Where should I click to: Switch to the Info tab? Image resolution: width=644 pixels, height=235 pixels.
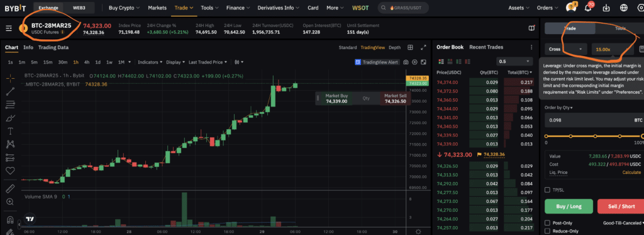pos(28,47)
